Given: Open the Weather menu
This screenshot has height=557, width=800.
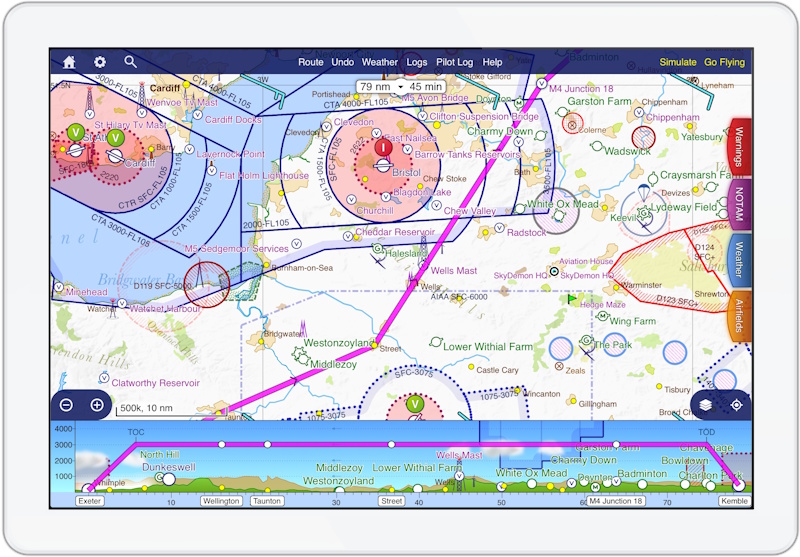Looking at the screenshot, I should point(380,62).
